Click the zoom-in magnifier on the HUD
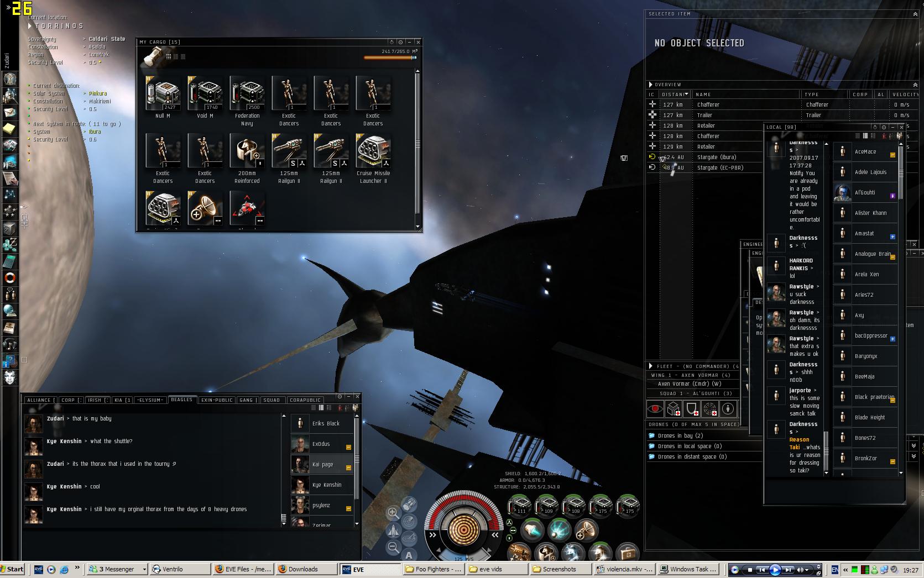This screenshot has height=578, width=924. [393, 512]
